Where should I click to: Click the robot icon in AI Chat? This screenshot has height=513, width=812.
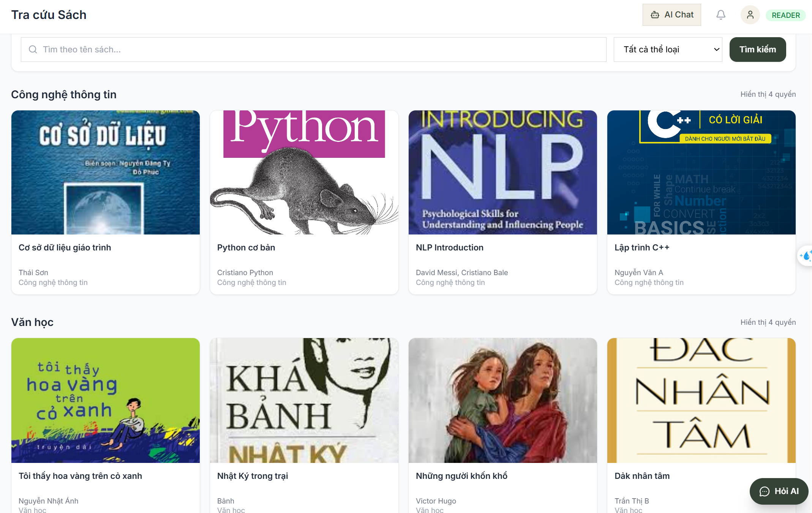point(655,15)
